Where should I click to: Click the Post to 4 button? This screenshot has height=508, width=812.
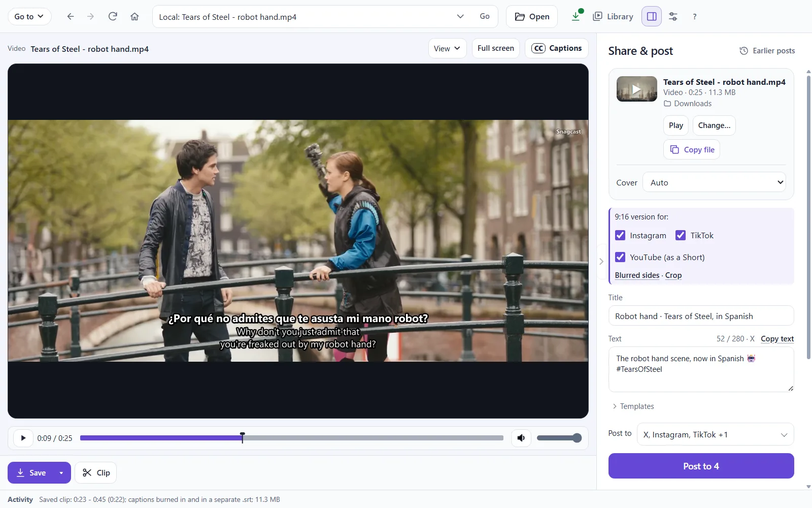tap(701, 466)
